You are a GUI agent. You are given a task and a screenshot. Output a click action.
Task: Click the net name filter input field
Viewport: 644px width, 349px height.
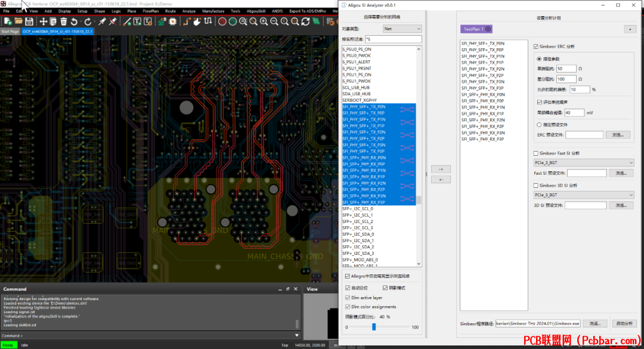tap(394, 39)
